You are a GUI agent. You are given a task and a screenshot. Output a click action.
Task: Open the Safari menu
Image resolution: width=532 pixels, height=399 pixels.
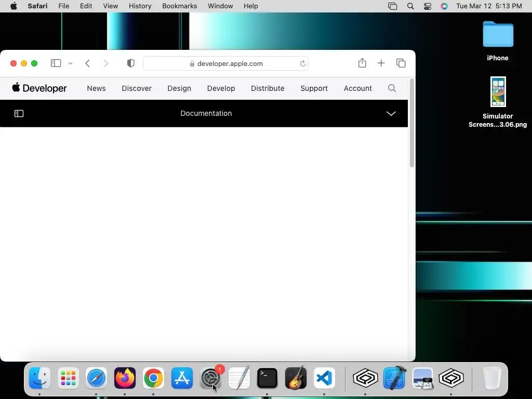(37, 6)
